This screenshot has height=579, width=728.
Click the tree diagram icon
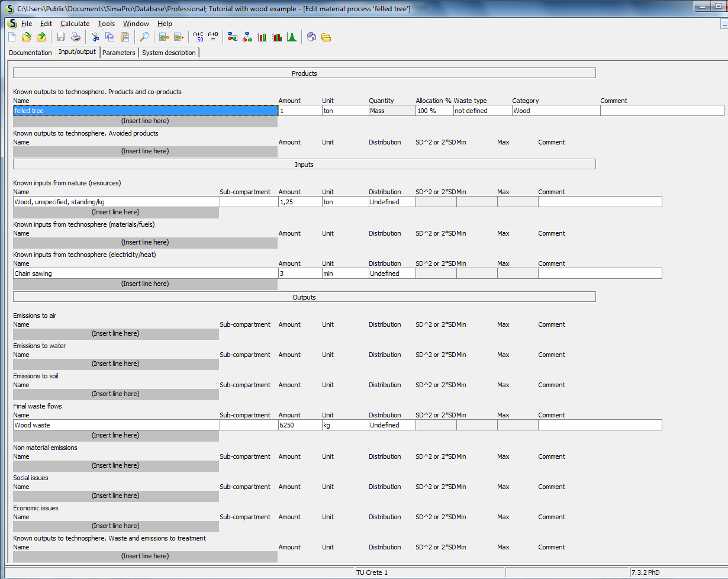247,37
